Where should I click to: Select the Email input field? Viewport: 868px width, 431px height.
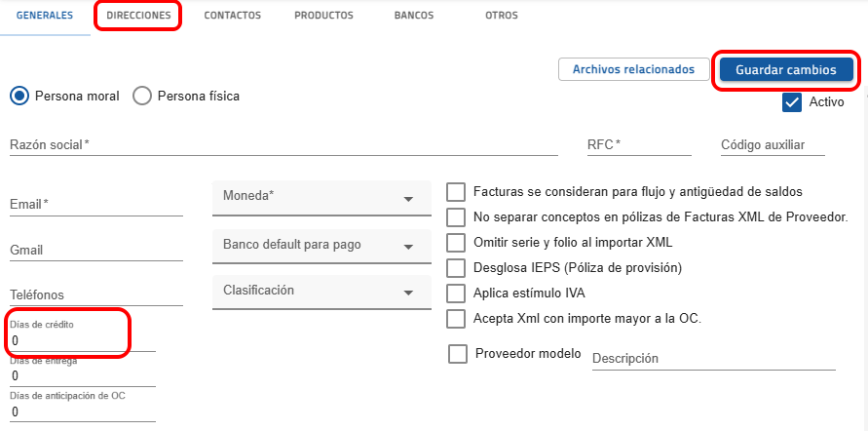[x=95, y=204]
